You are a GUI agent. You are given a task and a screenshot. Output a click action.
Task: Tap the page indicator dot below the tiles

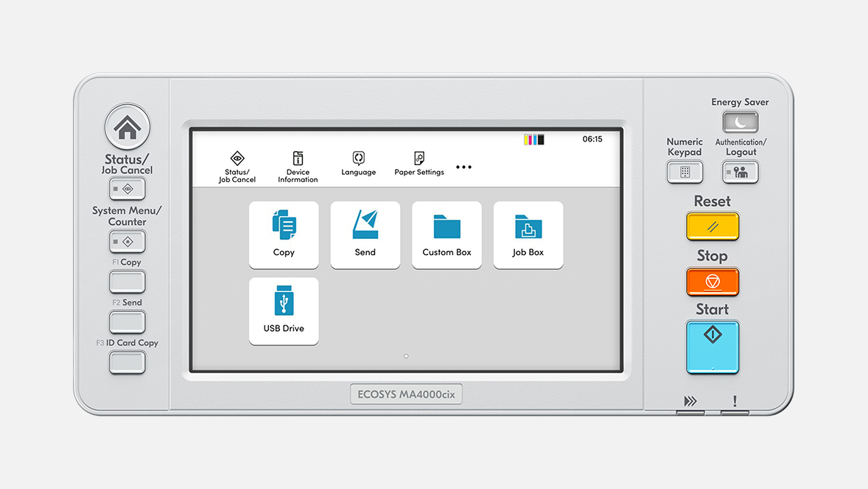(405, 356)
